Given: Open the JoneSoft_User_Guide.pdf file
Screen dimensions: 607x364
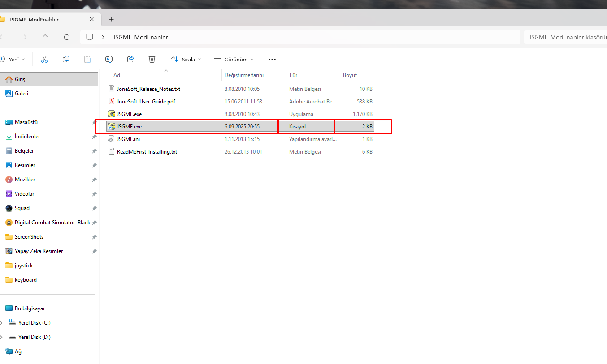Looking at the screenshot, I should (146, 102).
